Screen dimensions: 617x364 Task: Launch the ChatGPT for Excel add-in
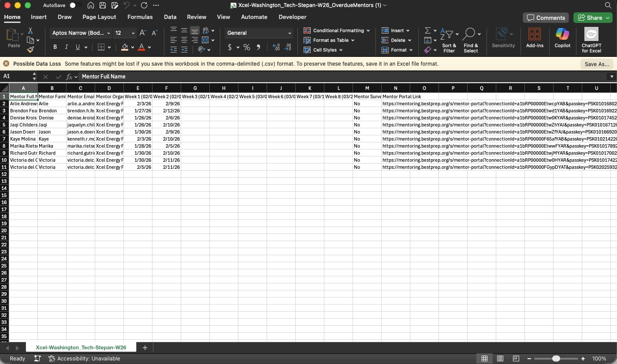tap(591, 40)
